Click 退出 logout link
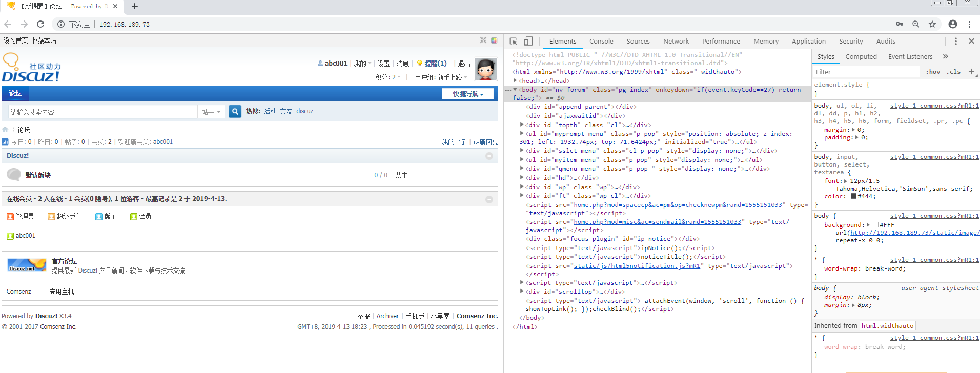The height and width of the screenshot is (373, 980). tap(464, 64)
